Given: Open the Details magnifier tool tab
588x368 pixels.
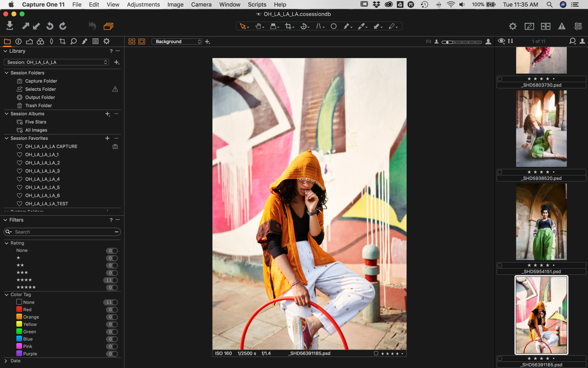Looking at the screenshot, I should pos(73,41).
